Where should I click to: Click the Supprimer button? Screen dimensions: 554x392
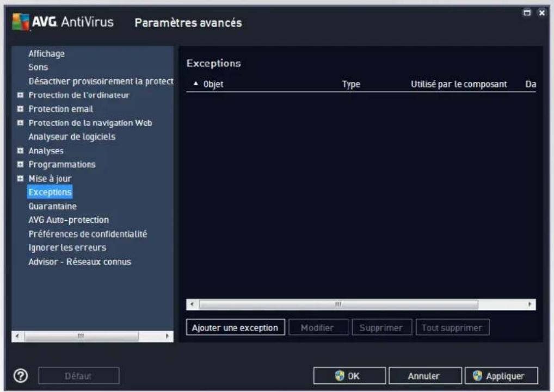pyautogui.click(x=381, y=327)
